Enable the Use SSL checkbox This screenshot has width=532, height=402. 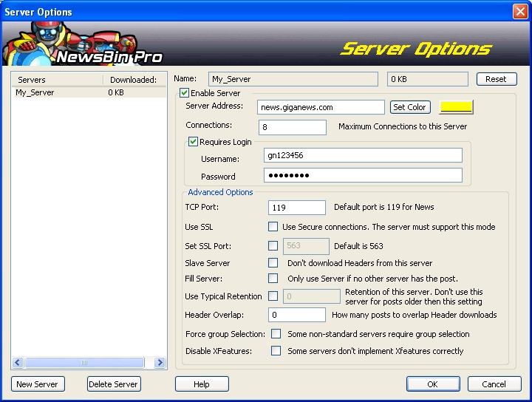pos(273,227)
